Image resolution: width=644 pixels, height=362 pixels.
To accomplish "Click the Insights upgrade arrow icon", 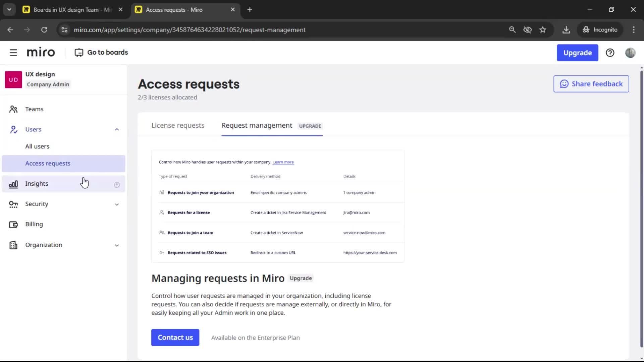I will (117, 185).
